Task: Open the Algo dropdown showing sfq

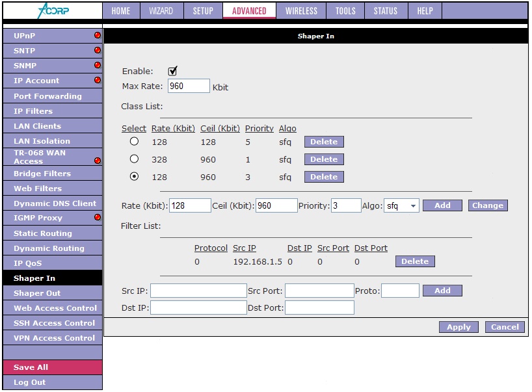Action: tap(401, 205)
